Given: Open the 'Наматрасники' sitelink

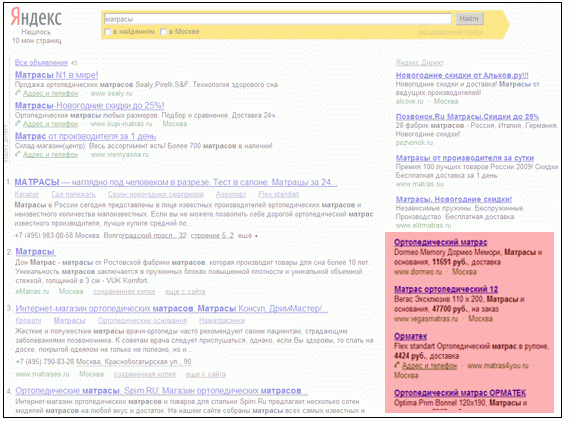Looking at the screenshot, I should [222, 321].
